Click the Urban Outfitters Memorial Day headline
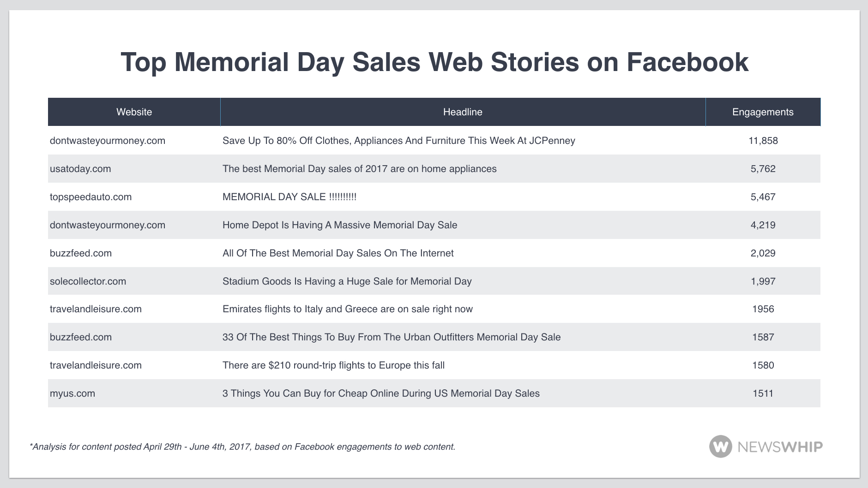Viewport: 868px width, 488px height. pyautogui.click(x=391, y=337)
